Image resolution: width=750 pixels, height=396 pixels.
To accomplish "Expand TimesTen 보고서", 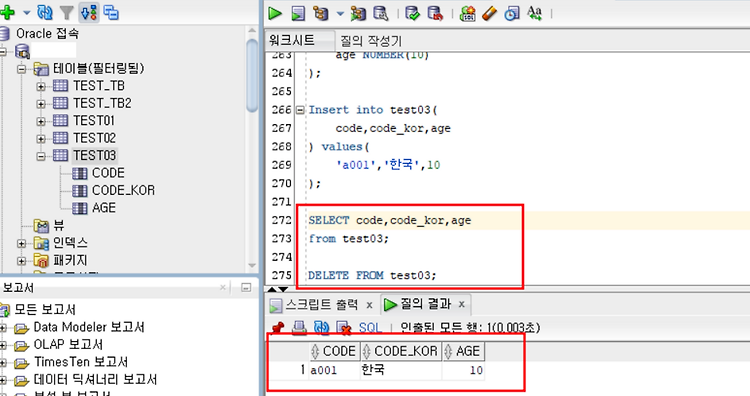I will 3,363.
